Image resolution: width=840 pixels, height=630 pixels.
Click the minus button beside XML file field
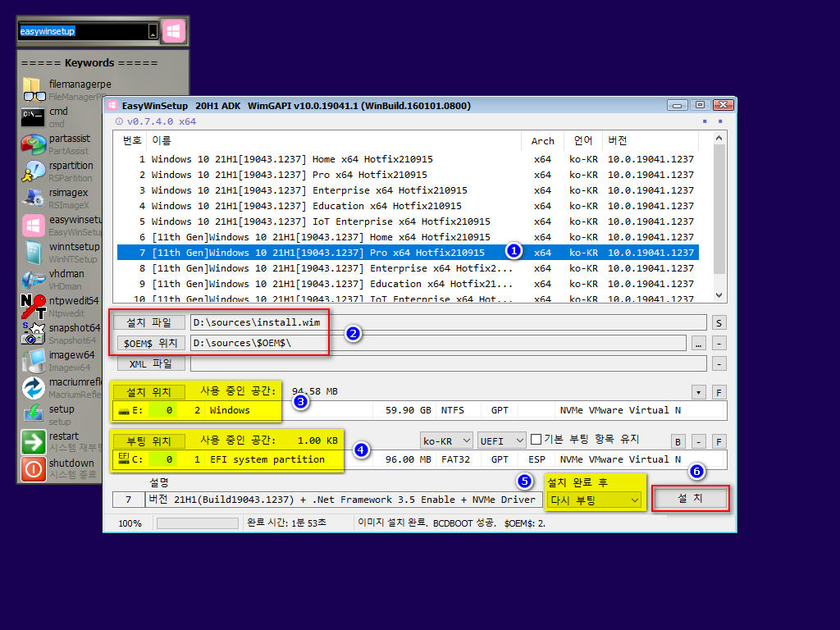point(719,364)
